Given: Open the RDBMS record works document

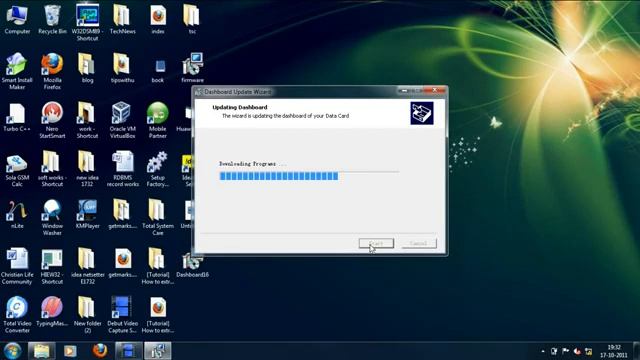Looking at the screenshot, I should click(x=122, y=169).
